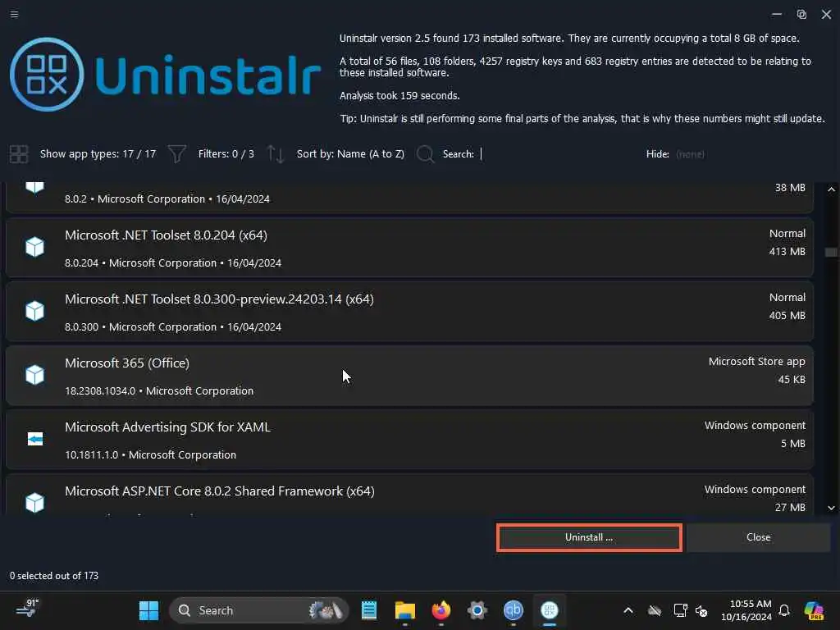The width and height of the screenshot is (840, 630).
Task: Select Microsoft Advertising SDK for XAML
Action: tap(409, 440)
